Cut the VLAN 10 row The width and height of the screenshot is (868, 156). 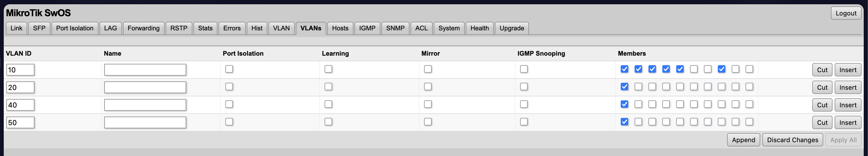822,70
